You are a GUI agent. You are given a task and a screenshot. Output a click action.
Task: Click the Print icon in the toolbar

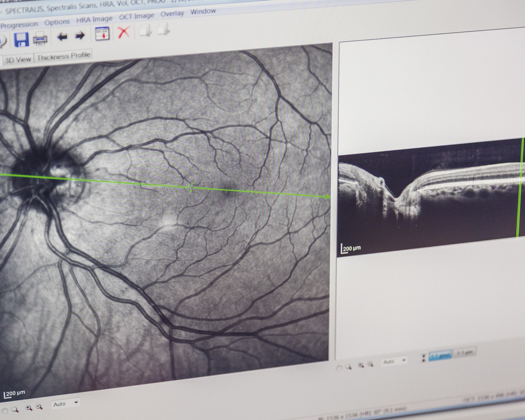tap(40, 38)
